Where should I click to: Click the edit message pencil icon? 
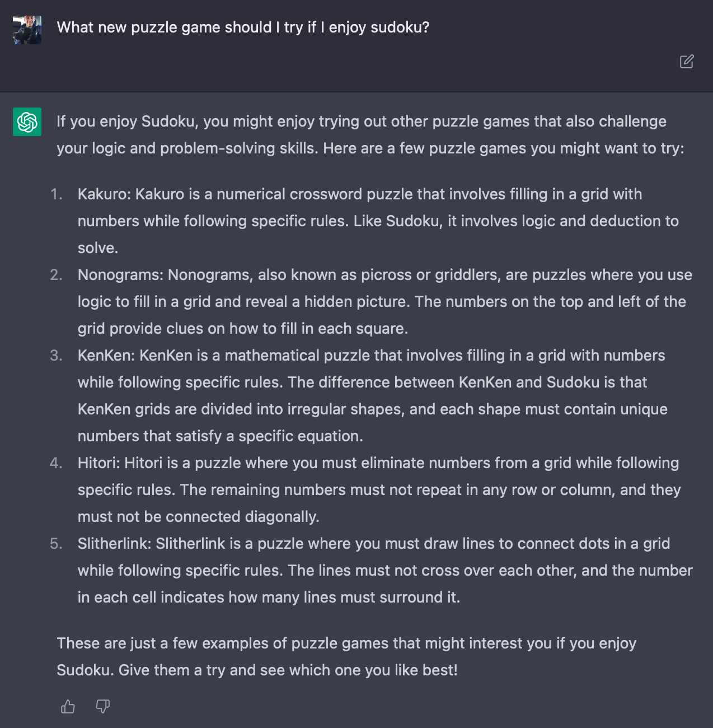click(x=687, y=61)
